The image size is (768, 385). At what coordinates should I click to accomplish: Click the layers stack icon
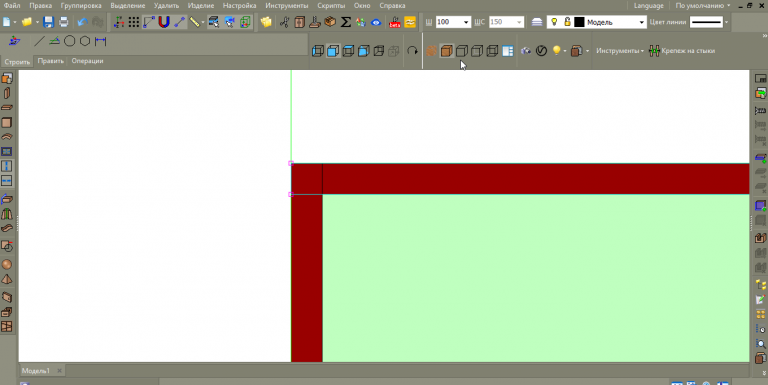click(x=537, y=22)
